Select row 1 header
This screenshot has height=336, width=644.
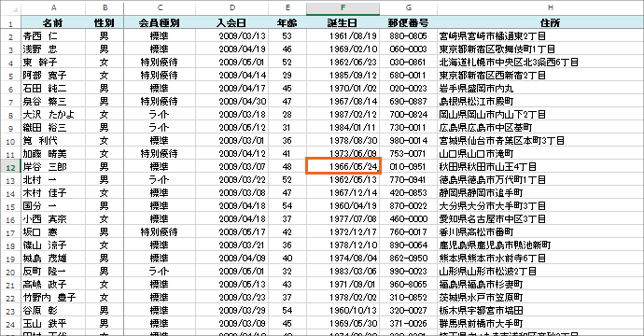pyautogui.click(x=10, y=23)
